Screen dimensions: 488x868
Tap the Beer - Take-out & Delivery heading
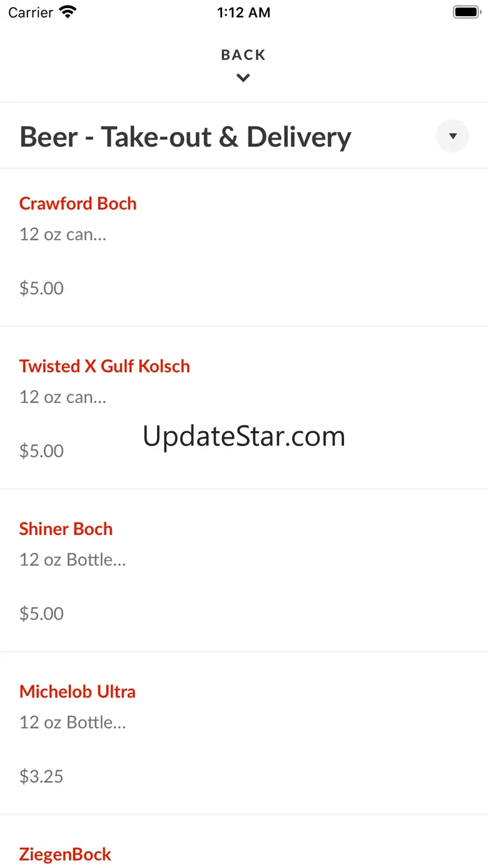[185, 137]
